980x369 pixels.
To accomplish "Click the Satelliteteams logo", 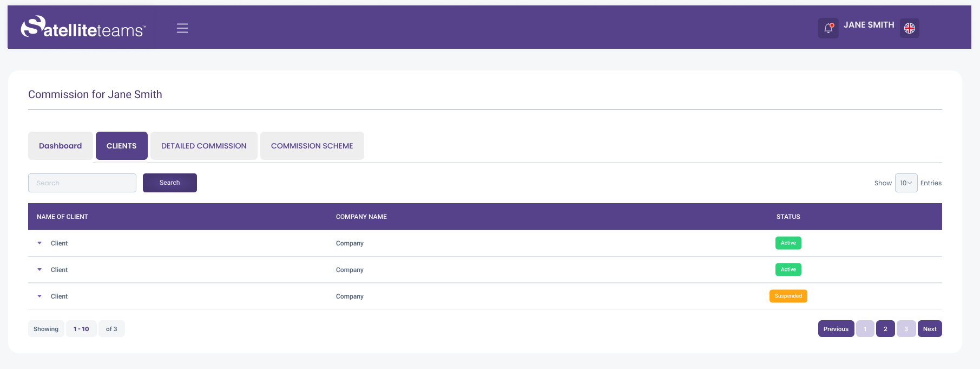I will tap(83, 27).
